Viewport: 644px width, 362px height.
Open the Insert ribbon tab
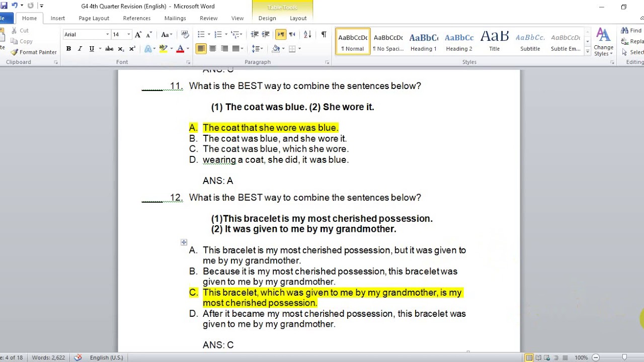click(57, 18)
